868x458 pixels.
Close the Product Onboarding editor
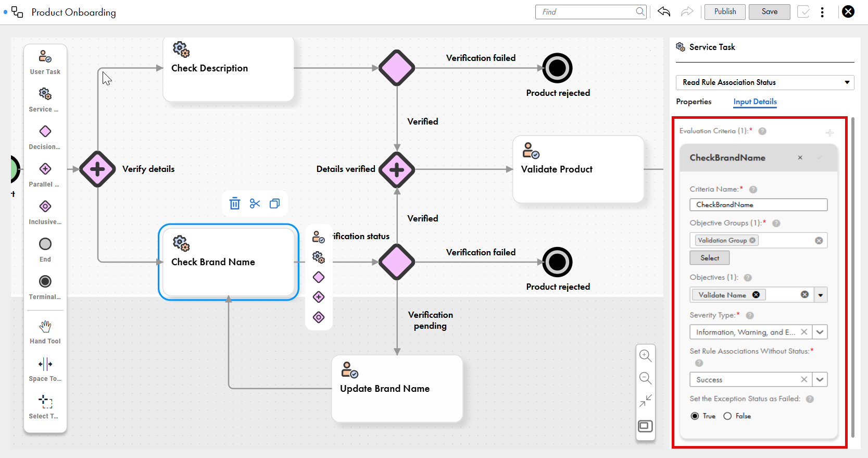848,11
